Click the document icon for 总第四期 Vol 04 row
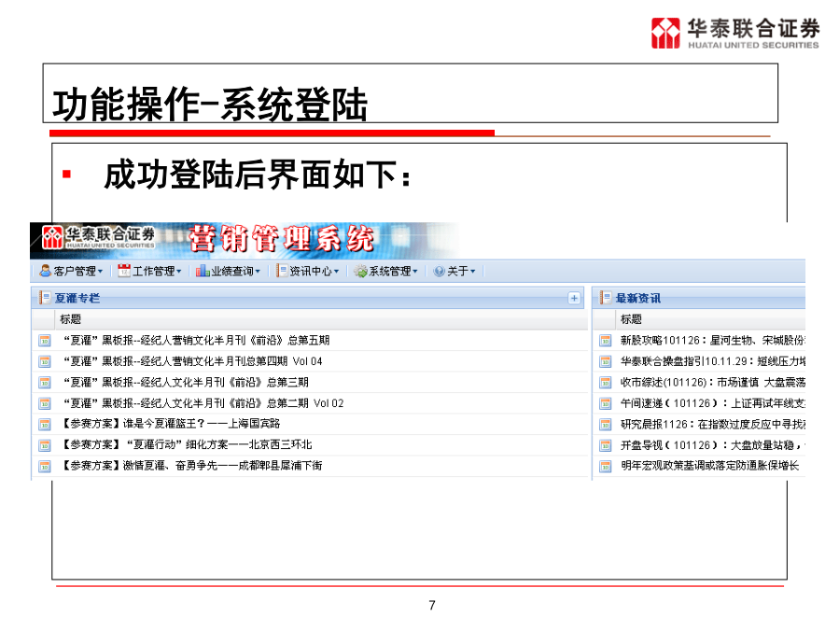The image size is (840, 630). click(x=45, y=361)
